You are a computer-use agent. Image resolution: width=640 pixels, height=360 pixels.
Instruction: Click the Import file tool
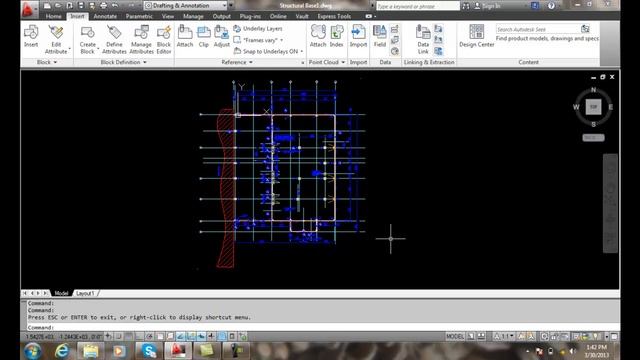(x=358, y=36)
